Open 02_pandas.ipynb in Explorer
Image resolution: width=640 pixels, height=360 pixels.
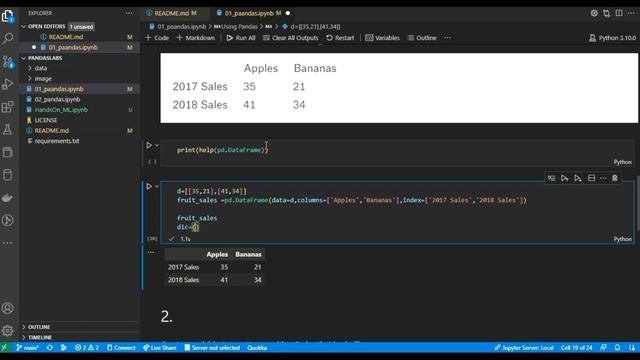point(57,99)
